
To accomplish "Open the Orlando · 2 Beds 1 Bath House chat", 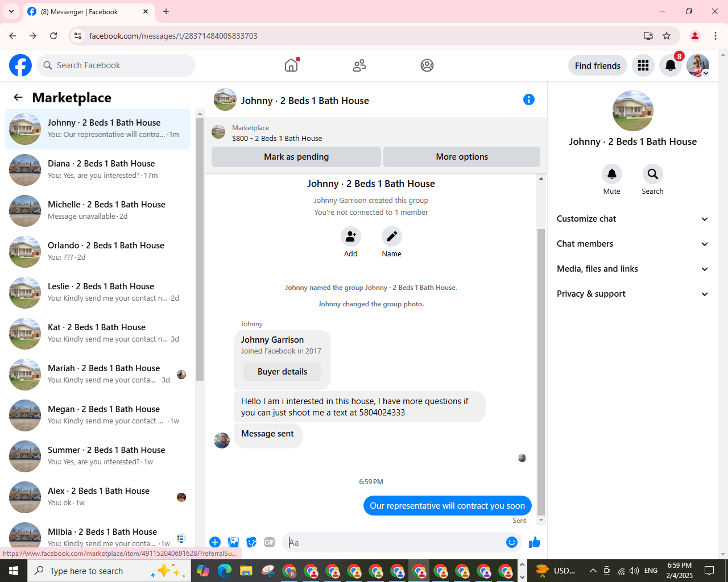I will point(98,252).
